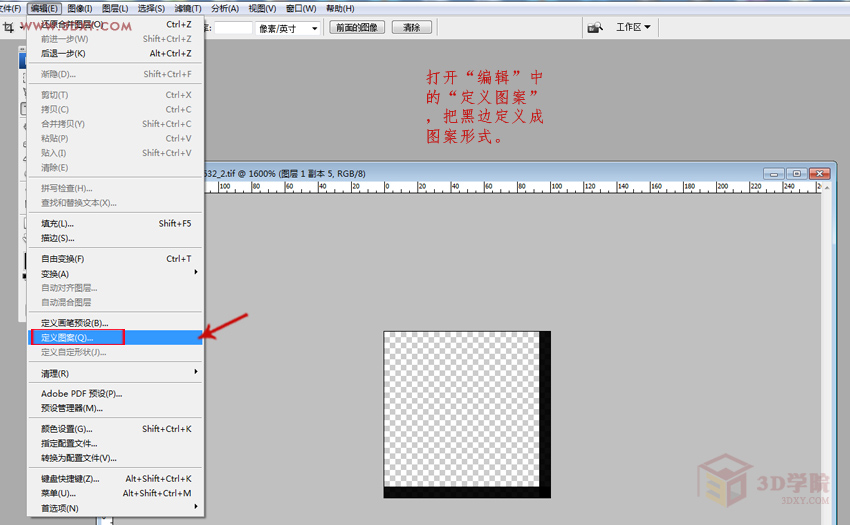
Task: Click the checkered pattern canvas image
Action: click(467, 414)
